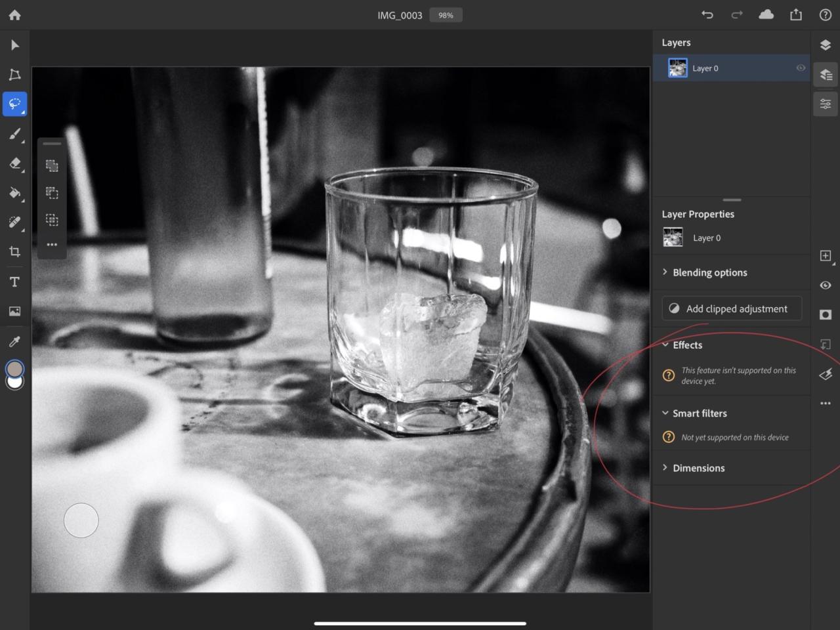Go to Home screen via house icon
The width and height of the screenshot is (840, 630).
14,14
